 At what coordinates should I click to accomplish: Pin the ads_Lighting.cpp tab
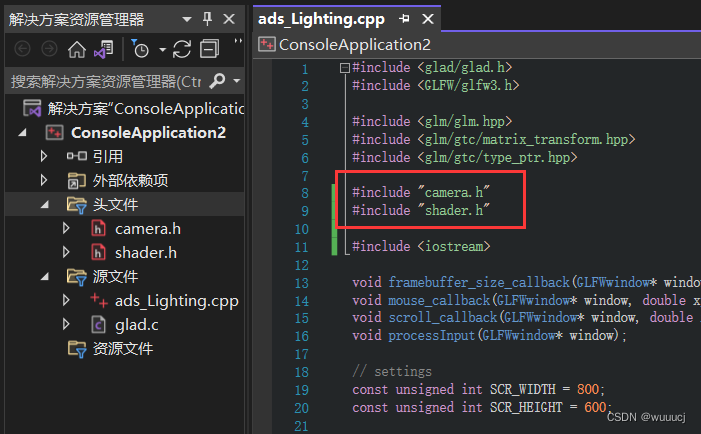click(x=405, y=19)
